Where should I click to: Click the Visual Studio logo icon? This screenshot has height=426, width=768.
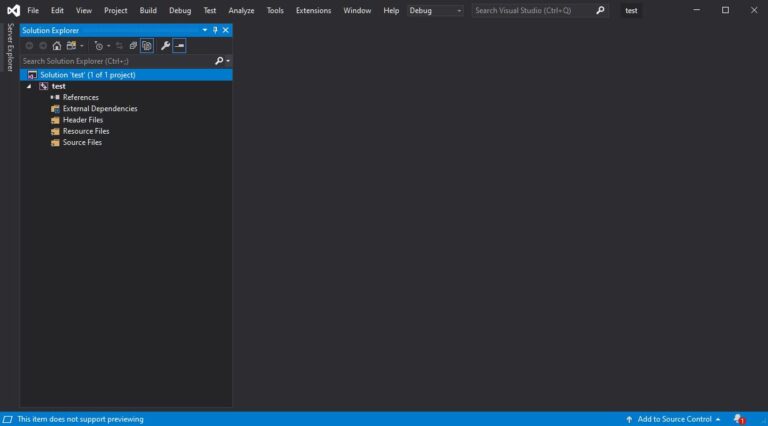[x=11, y=10]
